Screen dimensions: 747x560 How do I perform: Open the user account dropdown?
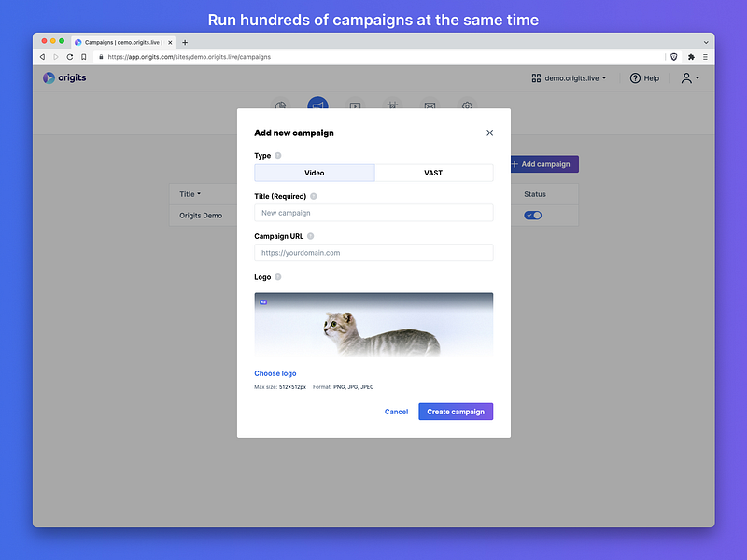pyautogui.click(x=690, y=78)
